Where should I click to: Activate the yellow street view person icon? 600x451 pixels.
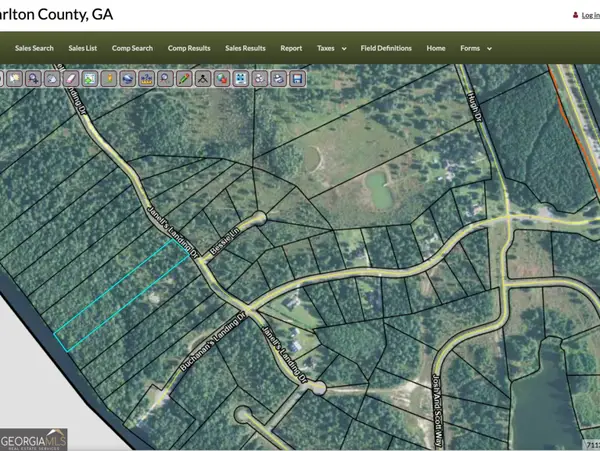[x=109, y=79]
